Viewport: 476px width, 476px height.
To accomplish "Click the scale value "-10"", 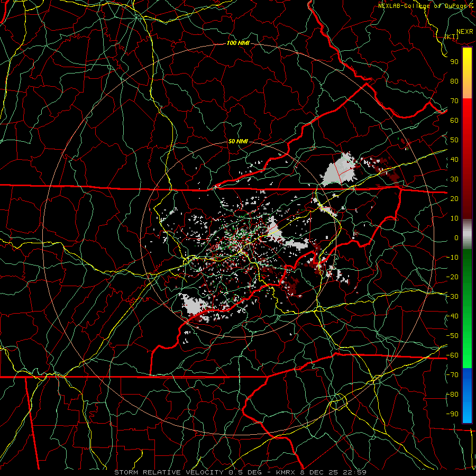I will (x=452, y=258).
